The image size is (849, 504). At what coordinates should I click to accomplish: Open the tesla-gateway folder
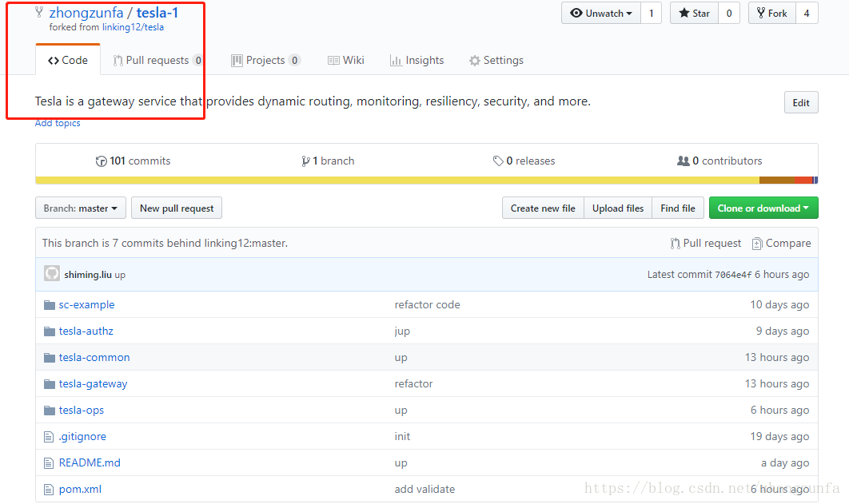coord(93,384)
